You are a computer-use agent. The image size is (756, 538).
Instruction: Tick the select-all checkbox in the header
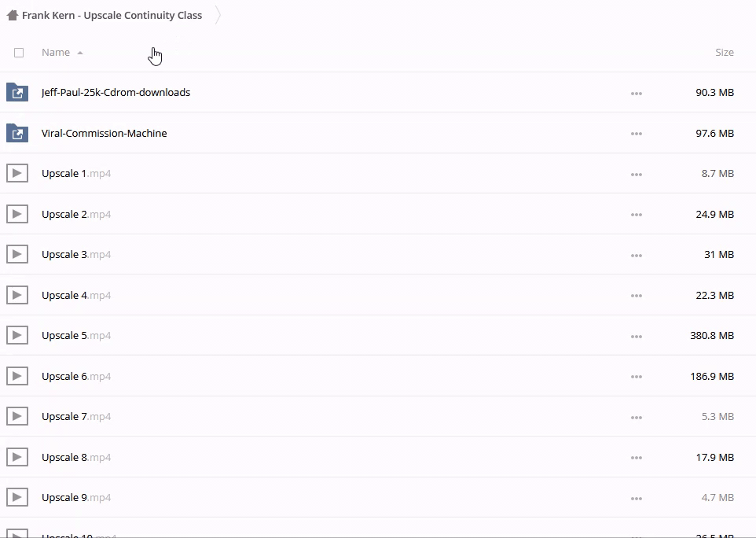pos(19,53)
